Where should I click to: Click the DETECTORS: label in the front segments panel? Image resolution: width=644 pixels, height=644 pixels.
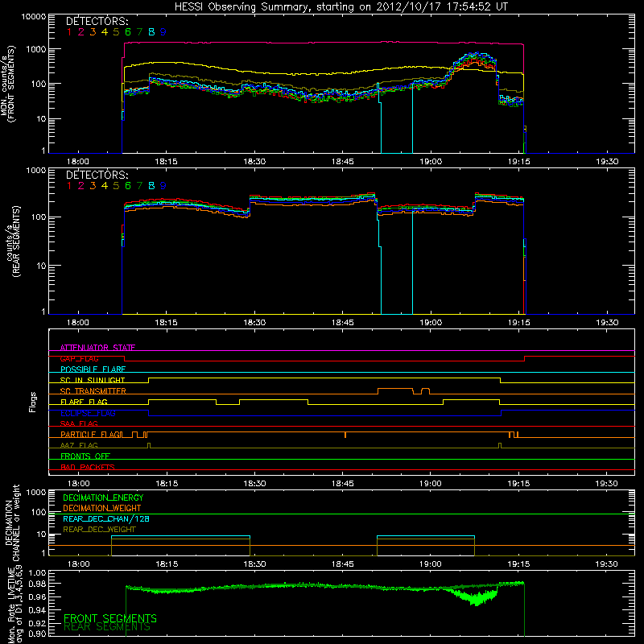click(x=97, y=21)
